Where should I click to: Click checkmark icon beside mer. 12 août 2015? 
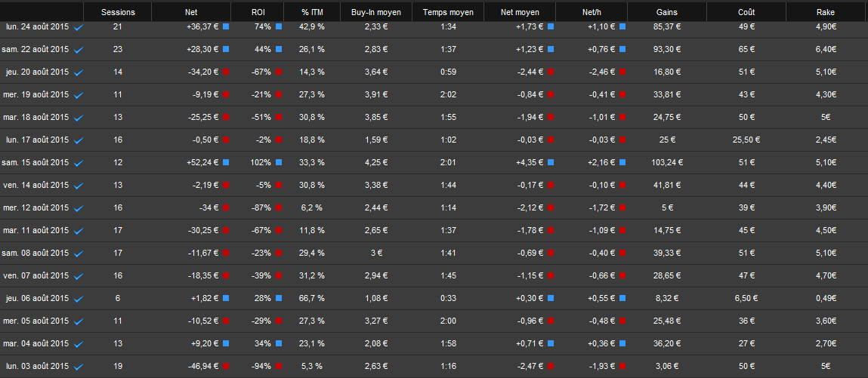pyautogui.click(x=79, y=208)
